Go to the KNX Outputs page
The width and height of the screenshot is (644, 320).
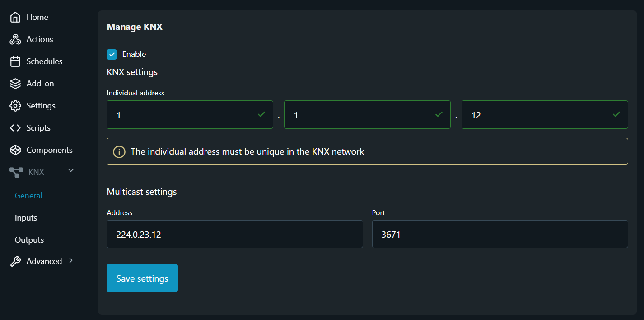coord(29,240)
